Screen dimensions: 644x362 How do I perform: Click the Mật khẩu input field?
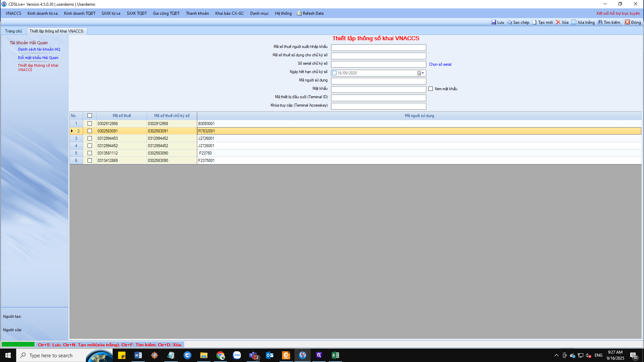(x=378, y=89)
